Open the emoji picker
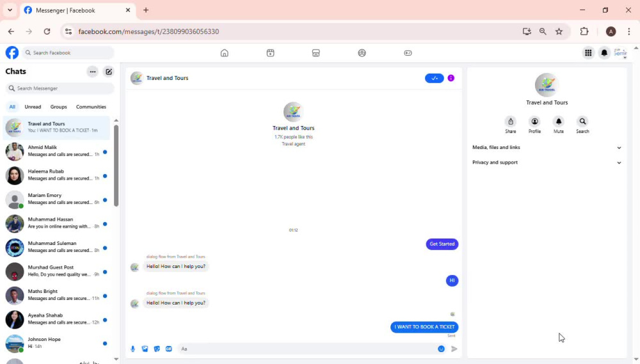This screenshot has height=364, width=640. [x=441, y=349]
